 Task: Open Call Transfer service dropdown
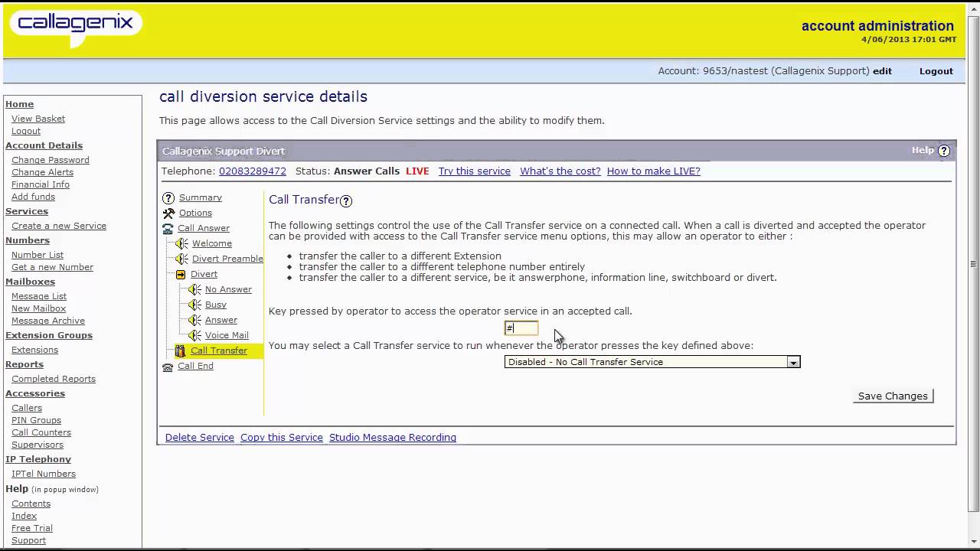[x=652, y=362]
